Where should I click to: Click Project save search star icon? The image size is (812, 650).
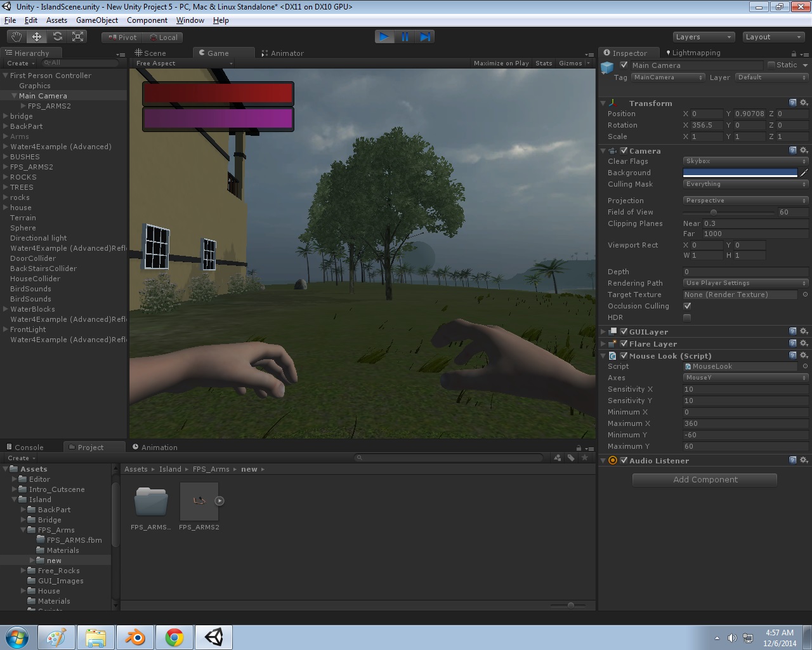point(585,458)
